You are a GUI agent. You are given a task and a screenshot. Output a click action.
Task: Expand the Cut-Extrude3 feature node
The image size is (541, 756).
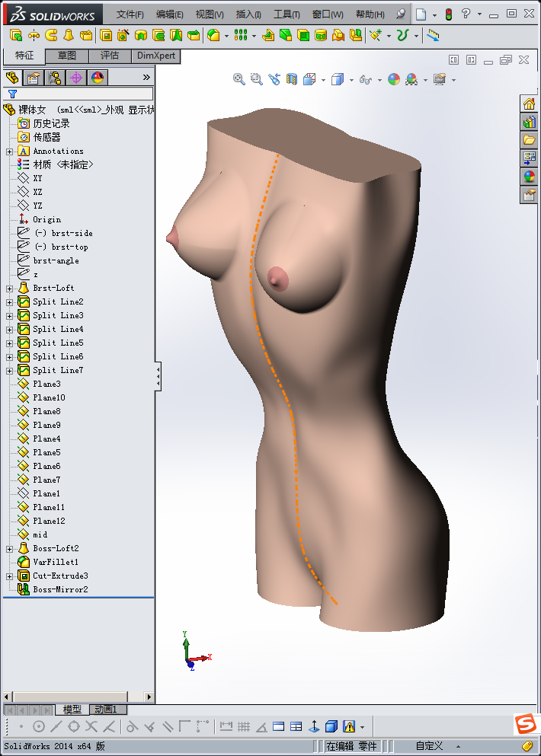(x=9, y=576)
